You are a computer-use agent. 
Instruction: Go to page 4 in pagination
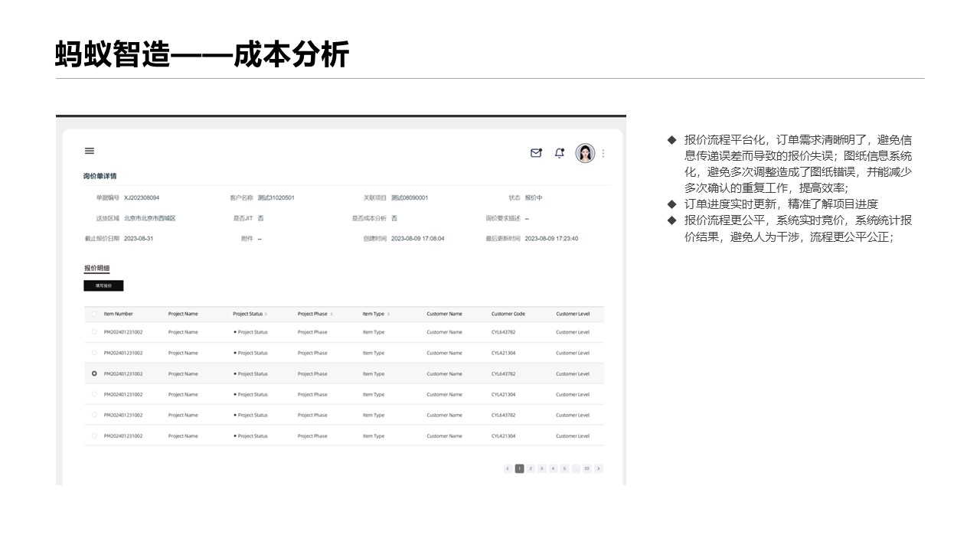pos(553,468)
